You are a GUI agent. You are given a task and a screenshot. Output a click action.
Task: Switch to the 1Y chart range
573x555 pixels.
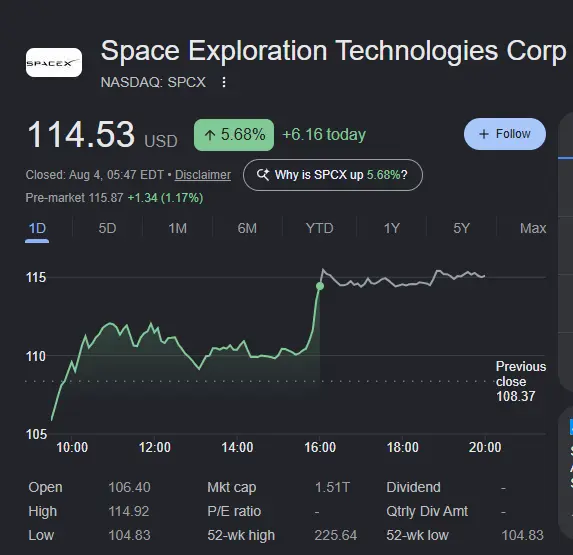click(391, 228)
